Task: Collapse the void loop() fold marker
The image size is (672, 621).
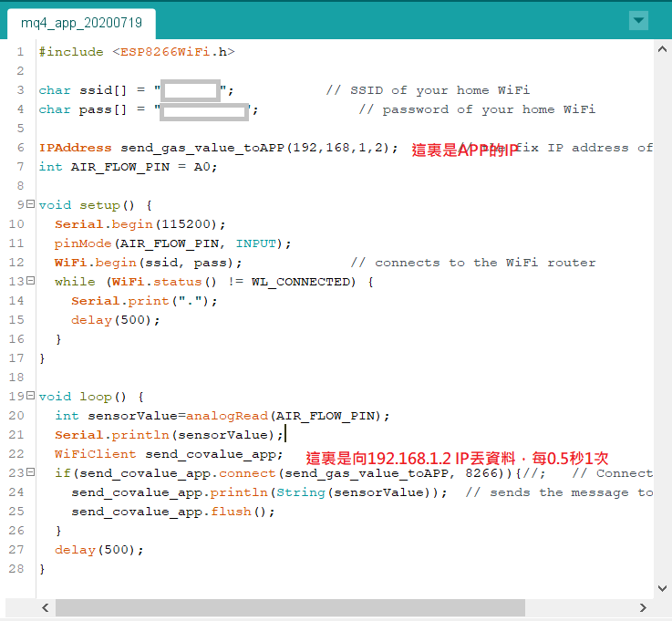Action: click(x=30, y=396)
